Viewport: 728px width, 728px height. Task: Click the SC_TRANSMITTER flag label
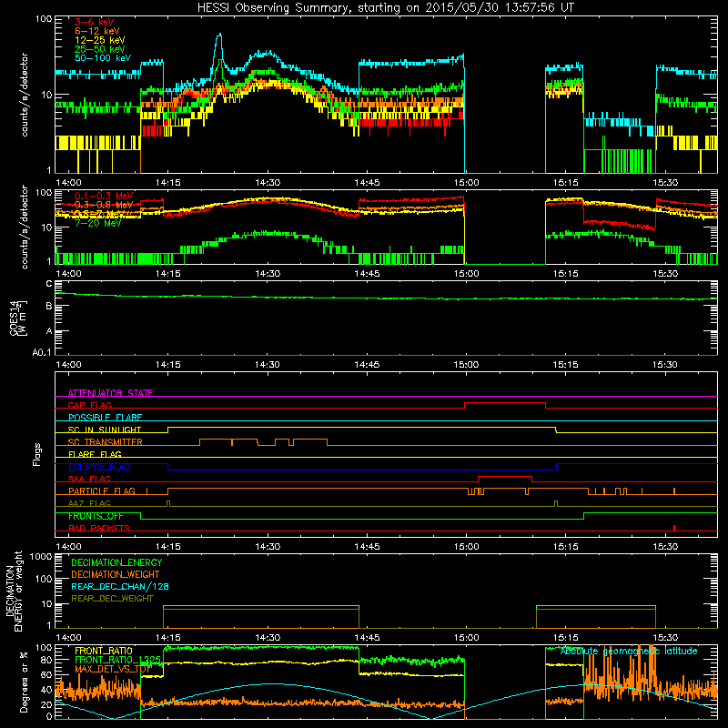(106, 442)
